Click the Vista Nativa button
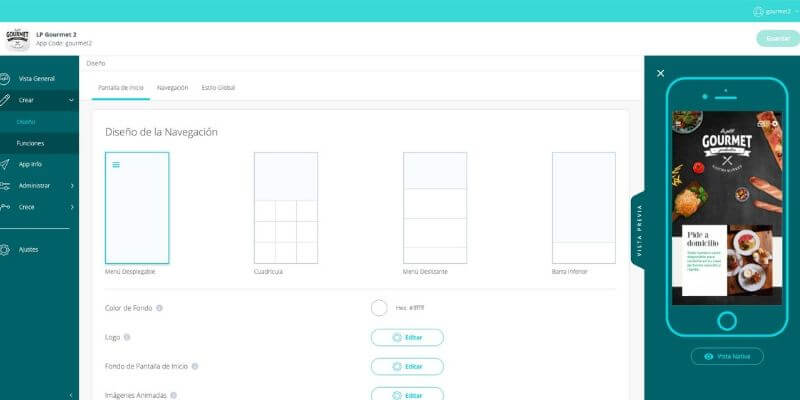This screenshot has height=400, width=800. point(727,356)
